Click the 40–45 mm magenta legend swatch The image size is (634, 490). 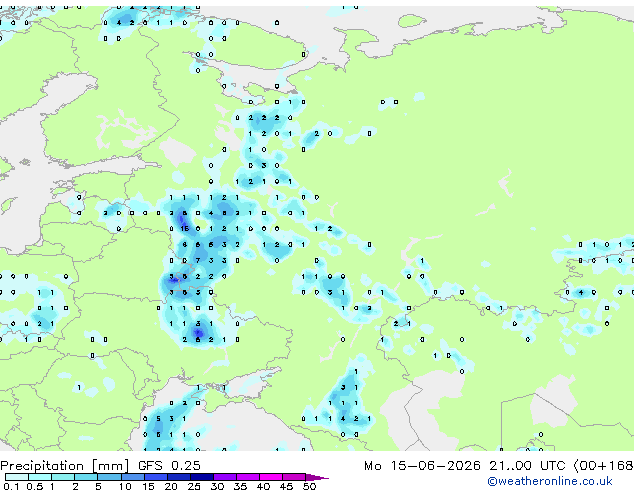(271, 477)
